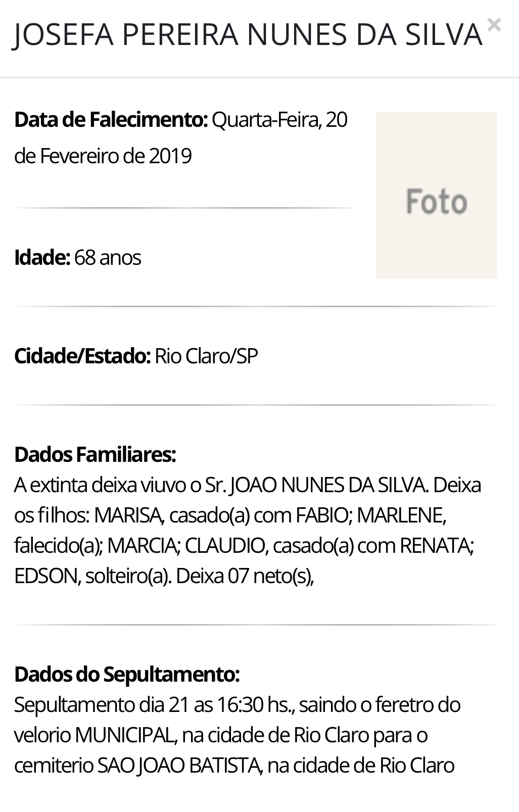The height and width of the screenshot is (812, 519).
Task: Click the text Deixa 07 neto(s)
Action: pyautogui.click(x=244, y=576)
